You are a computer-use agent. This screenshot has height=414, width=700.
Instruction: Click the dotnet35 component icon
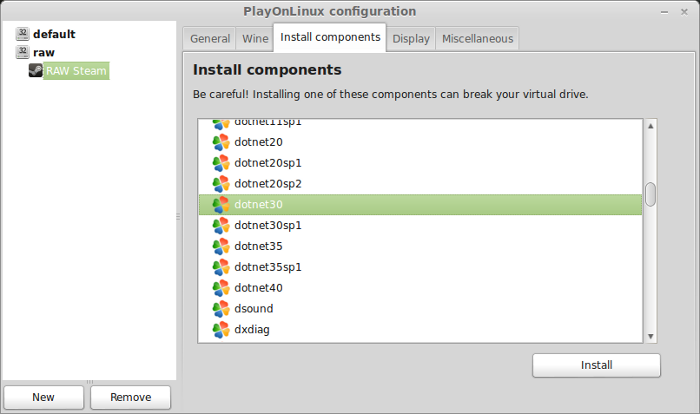tap(221, 247)
